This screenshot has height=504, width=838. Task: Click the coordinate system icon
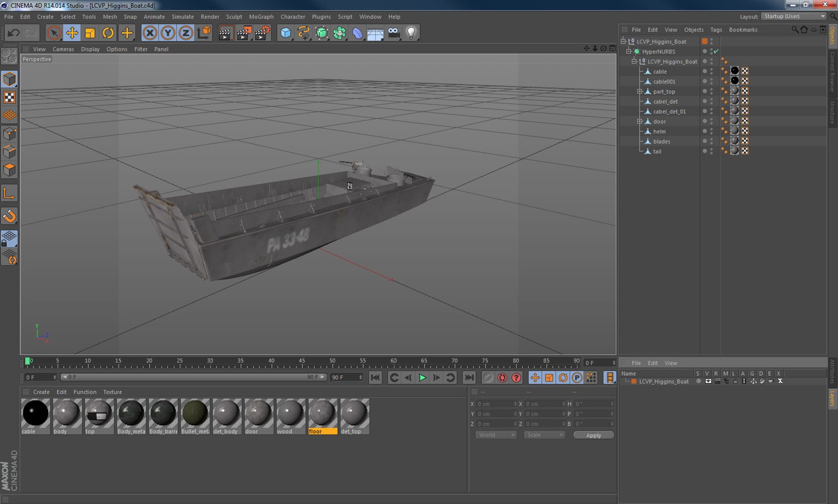204,33
